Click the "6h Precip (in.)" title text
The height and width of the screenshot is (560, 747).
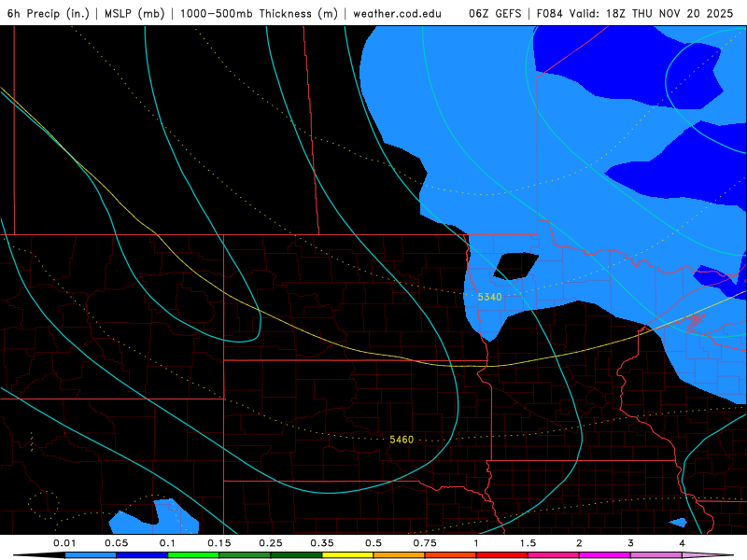coord(49,13)
